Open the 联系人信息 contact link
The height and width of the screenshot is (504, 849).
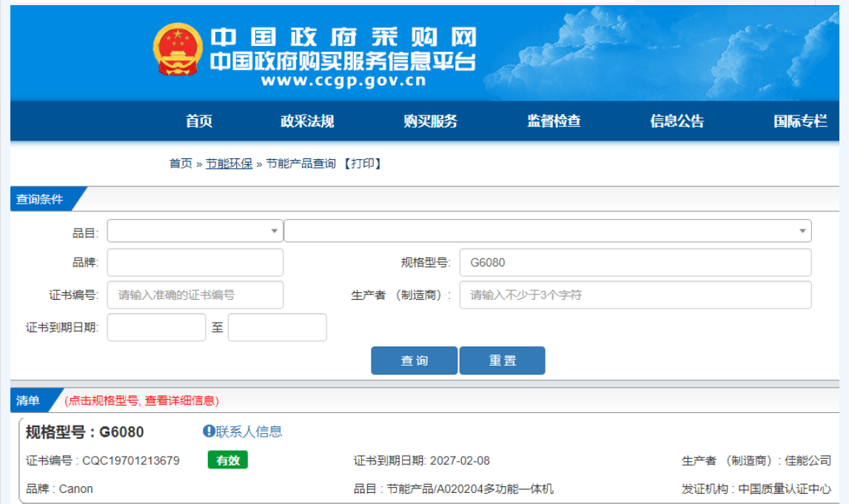249,431
